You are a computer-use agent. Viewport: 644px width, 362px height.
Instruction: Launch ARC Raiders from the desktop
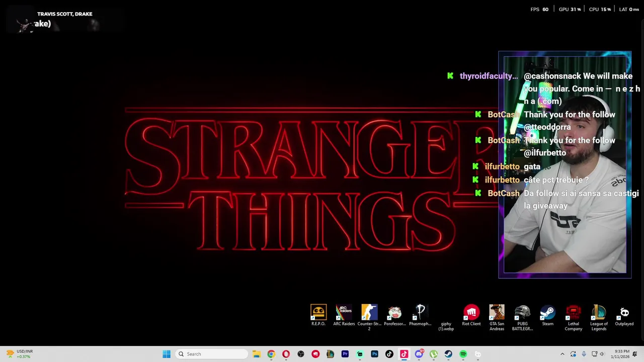(x=344, y=316)
